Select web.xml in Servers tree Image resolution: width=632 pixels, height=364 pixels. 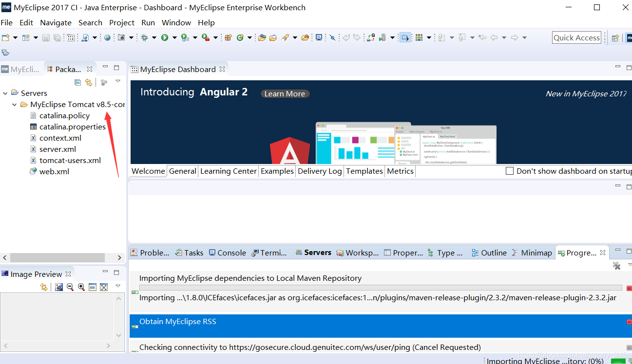54,171
